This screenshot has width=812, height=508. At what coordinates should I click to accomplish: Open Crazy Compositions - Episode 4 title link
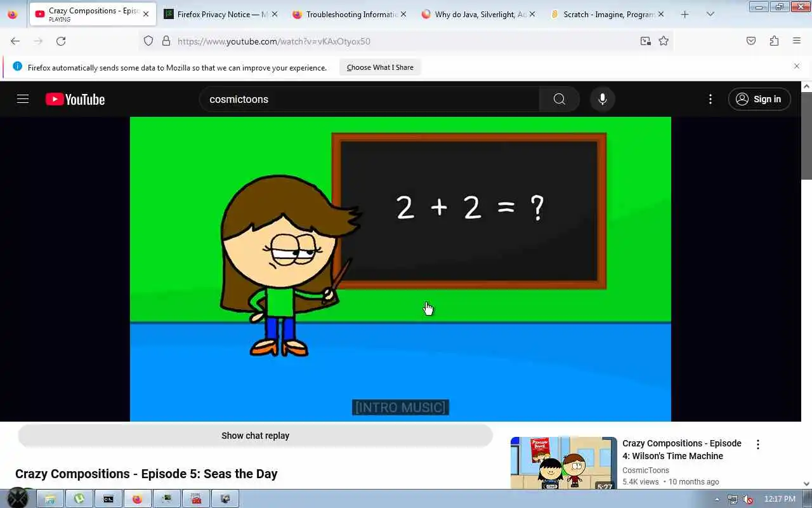point(682,450)
